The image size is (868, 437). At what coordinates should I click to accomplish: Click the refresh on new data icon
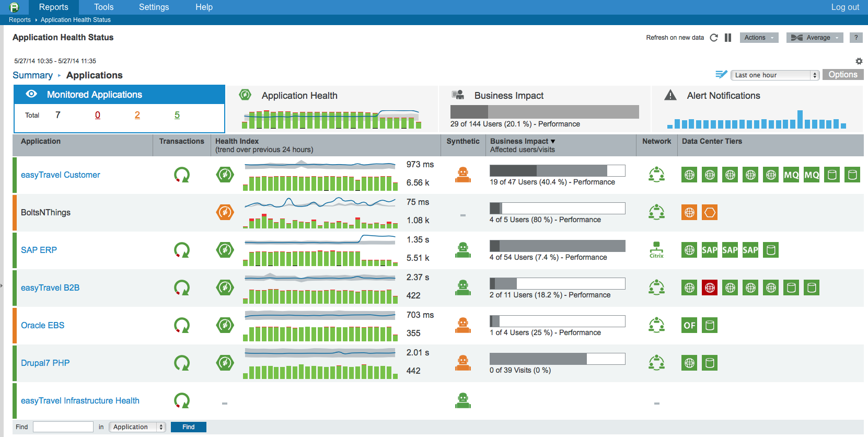tap(714, 38)
